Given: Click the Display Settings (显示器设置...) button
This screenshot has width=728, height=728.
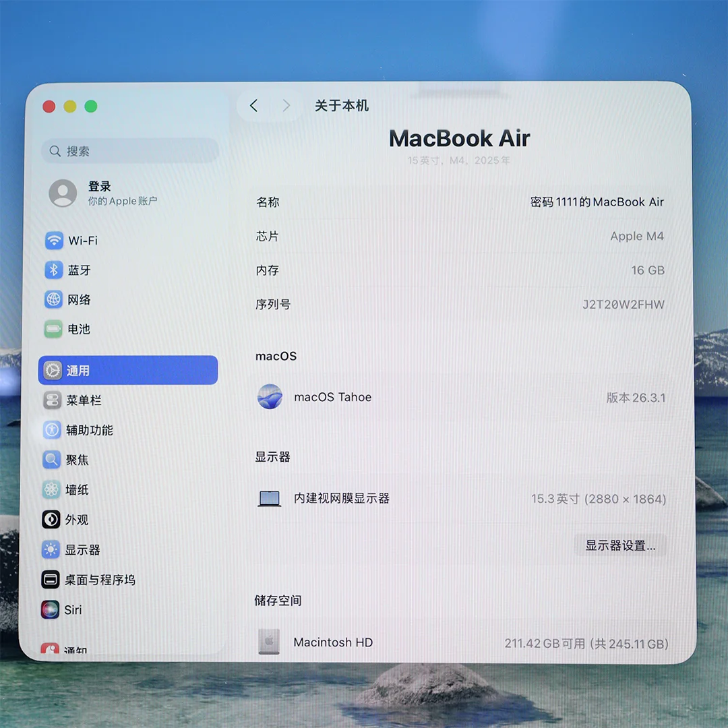Looking at the screenshot, I should pos(619,546).
